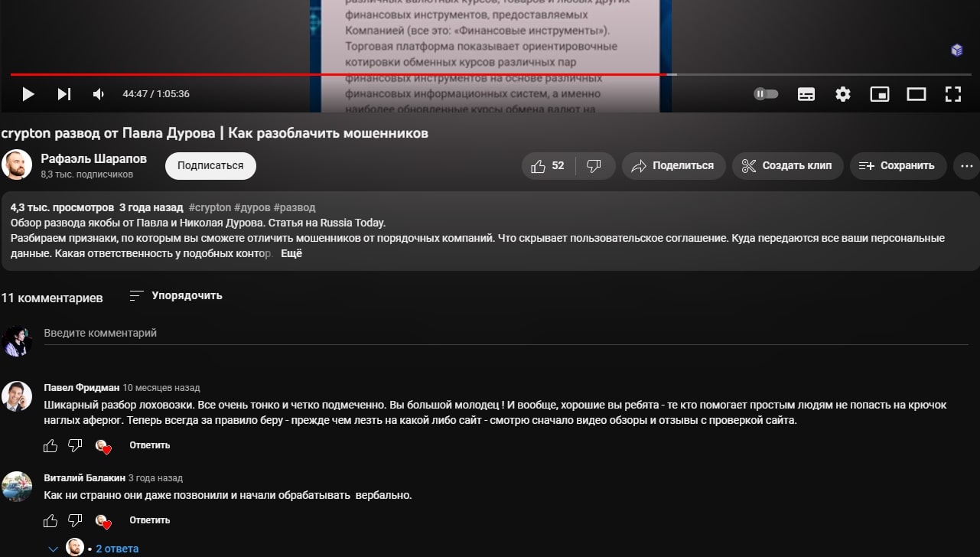Open the #развод hashtag
Image resolution: width=980 pixels, height=557 pixels.
(x=295, y=207)
